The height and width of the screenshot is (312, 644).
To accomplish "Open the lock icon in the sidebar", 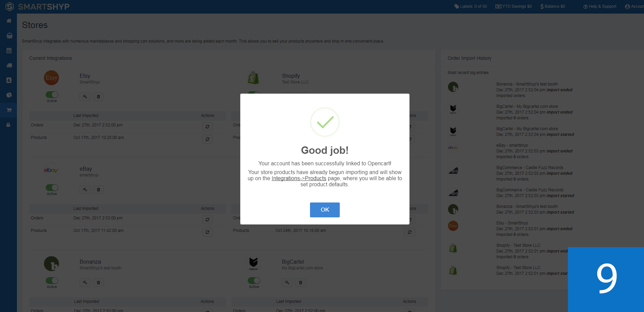I will [8, 125].
